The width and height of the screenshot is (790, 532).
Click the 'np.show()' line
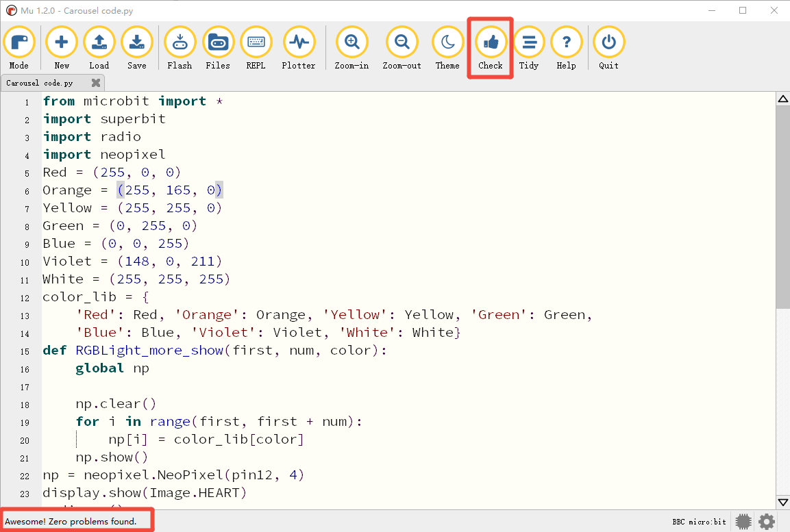[112, 457]
